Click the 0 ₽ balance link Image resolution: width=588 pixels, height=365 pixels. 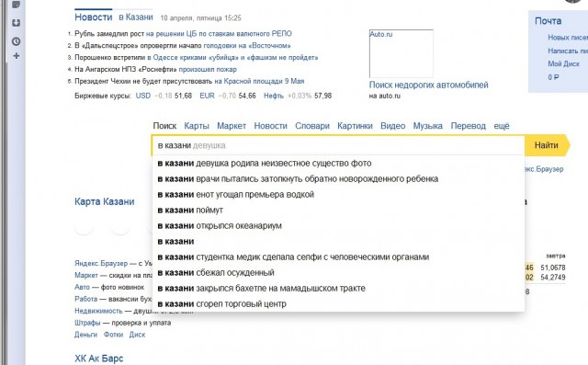tap(553, 77)
